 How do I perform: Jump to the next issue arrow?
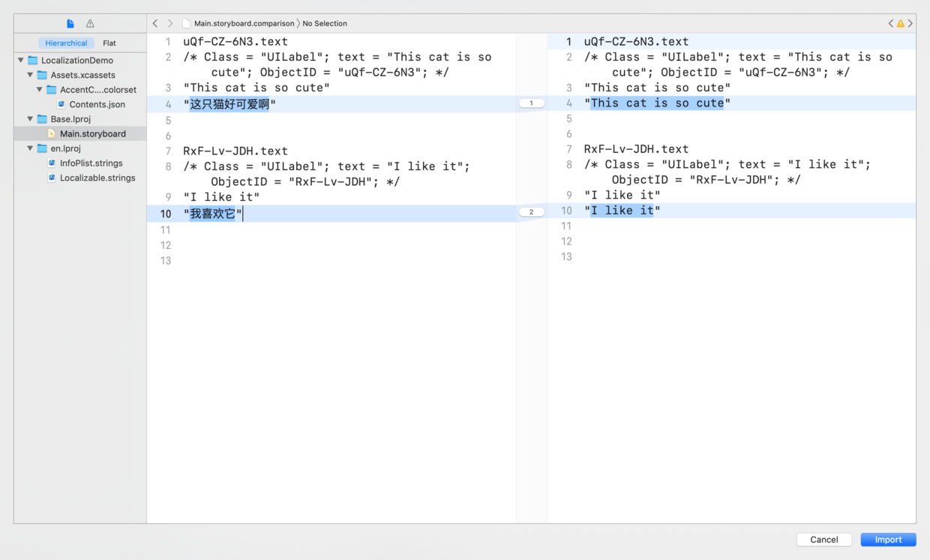(x=910, y=24)
